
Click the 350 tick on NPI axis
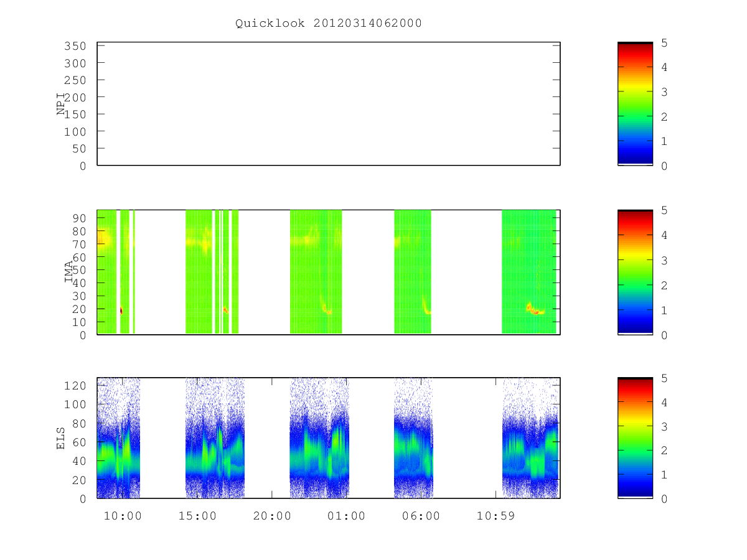(75, 46)
